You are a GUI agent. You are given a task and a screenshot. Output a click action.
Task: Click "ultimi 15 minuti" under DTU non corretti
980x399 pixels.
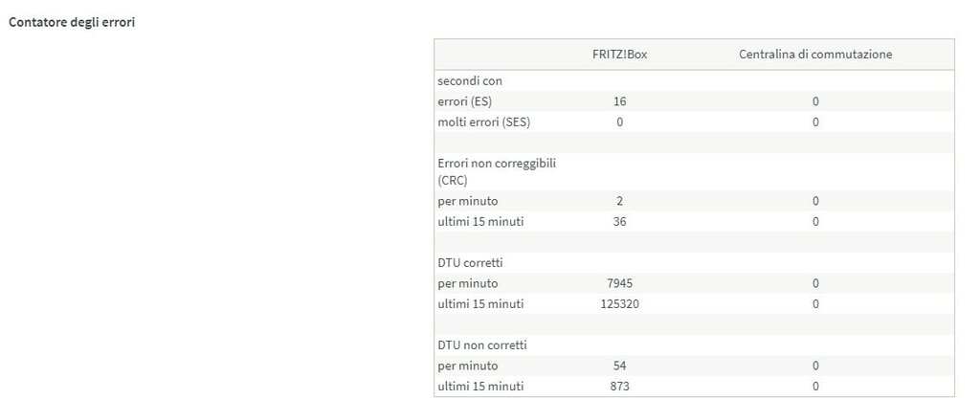pos(480,387)
